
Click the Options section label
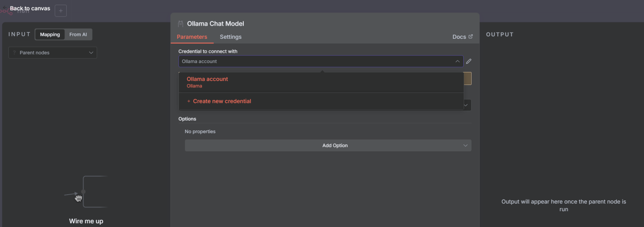187,119
